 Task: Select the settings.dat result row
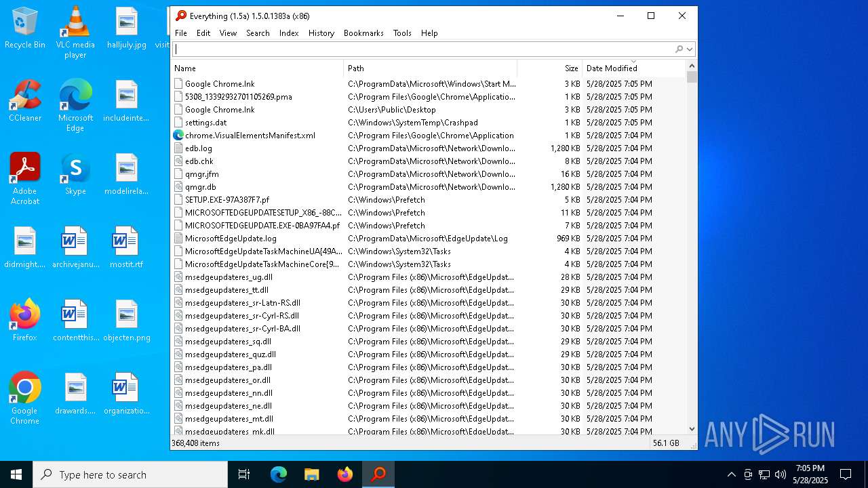[x=429, y=123]
